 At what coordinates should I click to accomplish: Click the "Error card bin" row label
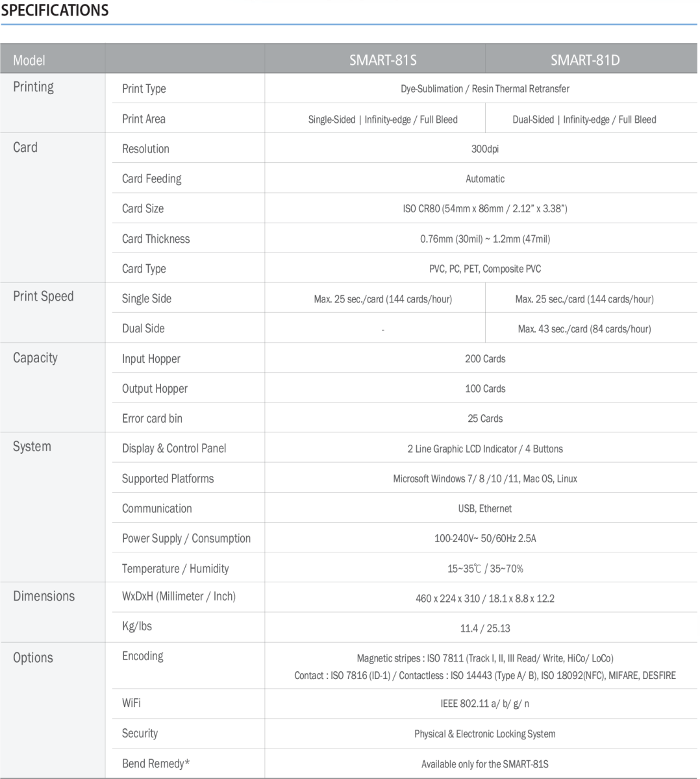(x=152, y=419)
